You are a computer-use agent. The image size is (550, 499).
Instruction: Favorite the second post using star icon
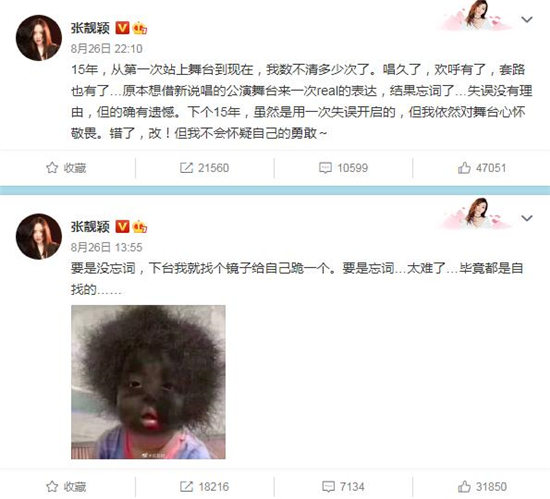click(x=66, y=486)
